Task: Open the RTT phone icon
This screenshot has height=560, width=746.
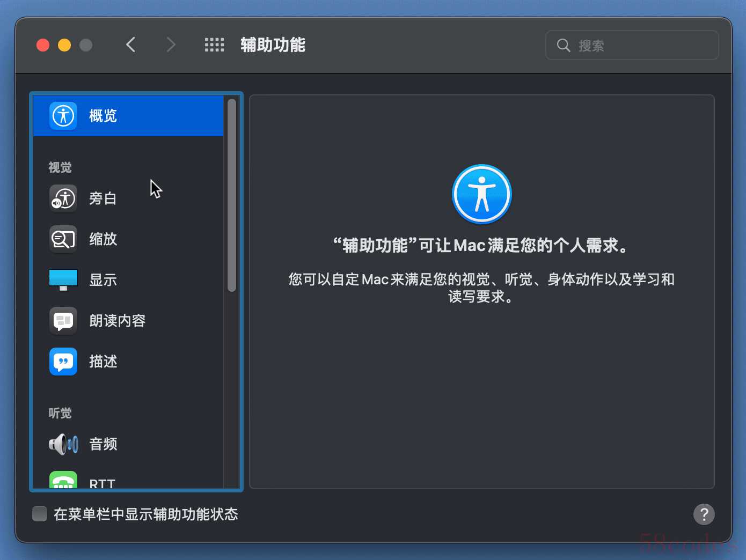Action: (x=63, y=481)
